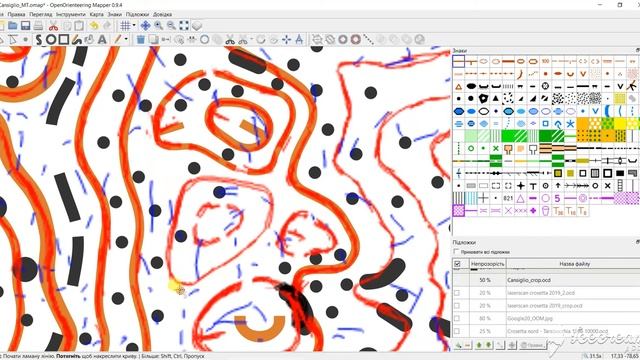Open the paint on template dropdown arrow
Viewport: 640px width, 360px height.
(x=126, y=40)
